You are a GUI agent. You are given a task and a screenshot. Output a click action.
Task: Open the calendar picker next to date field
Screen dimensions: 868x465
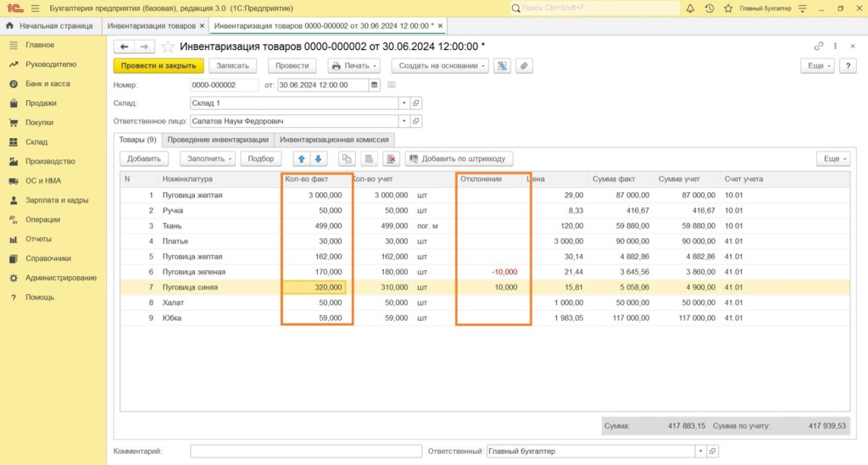point(375,85)
